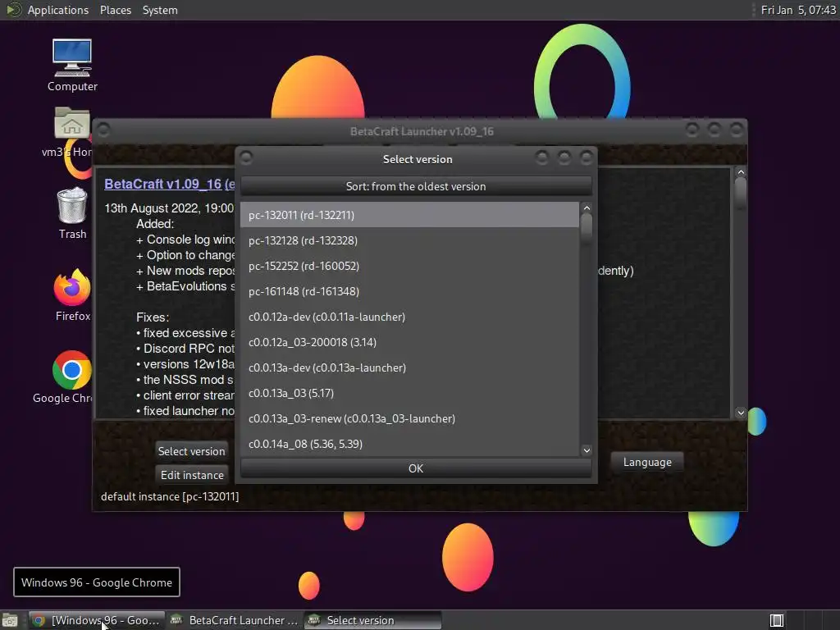840x630 pixels.
Task: Click the BetaCraft Launcher v1.09_16 title bar
Action: tap(422, 131)
